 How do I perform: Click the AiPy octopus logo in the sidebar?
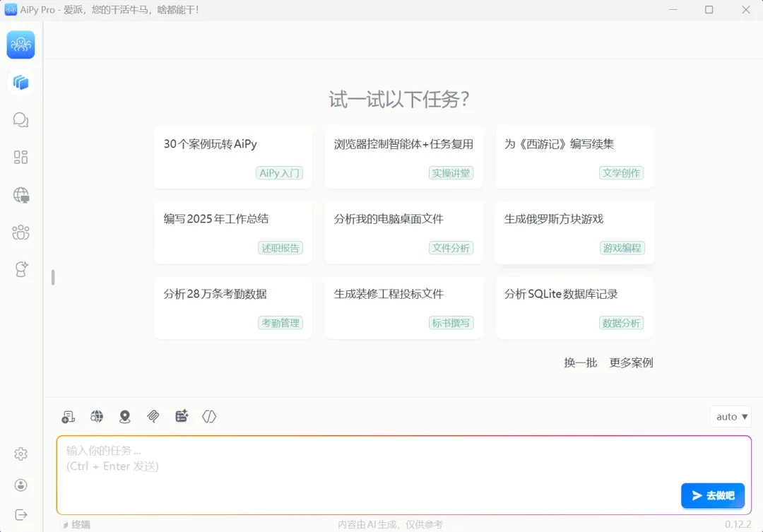click(21, 45)
